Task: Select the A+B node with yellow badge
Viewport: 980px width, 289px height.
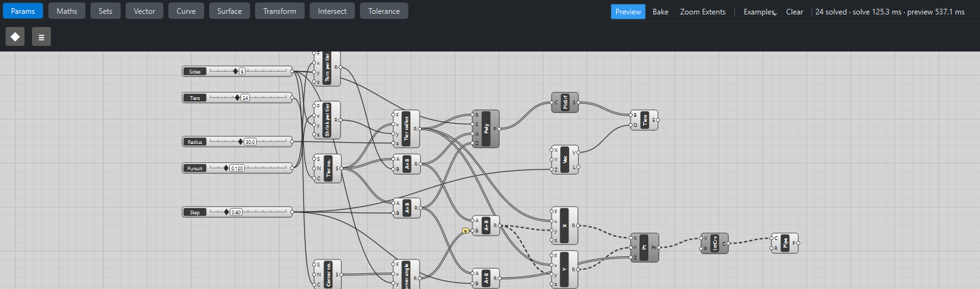Action: point(486,226)
